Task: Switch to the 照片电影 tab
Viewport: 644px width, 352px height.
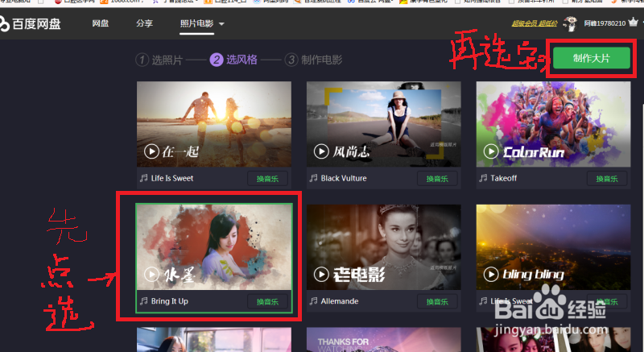Action: 196,23
